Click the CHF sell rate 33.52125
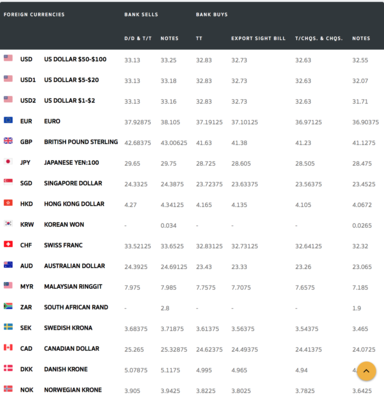 coord(138,246)
